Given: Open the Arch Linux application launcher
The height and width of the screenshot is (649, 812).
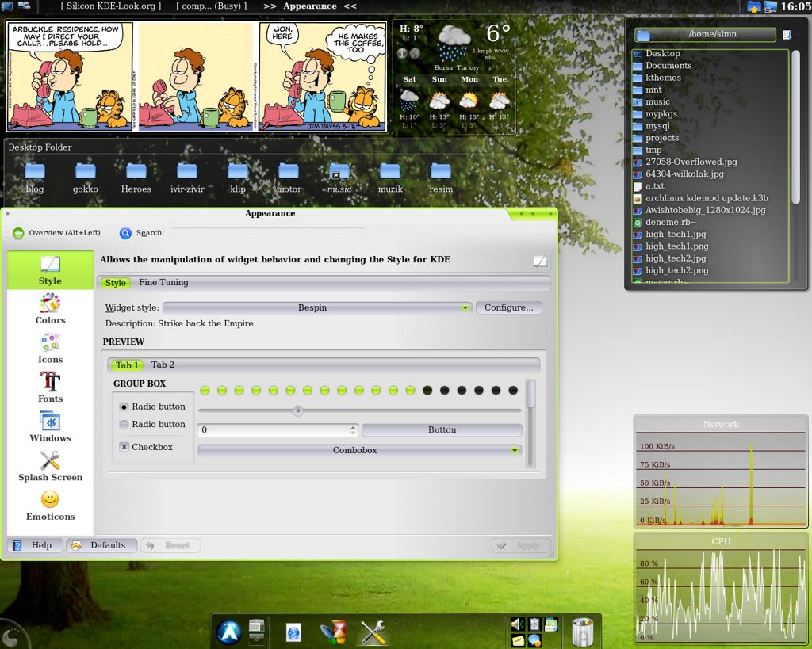Looking at the screenshot, I should click(x=229, y=632).
